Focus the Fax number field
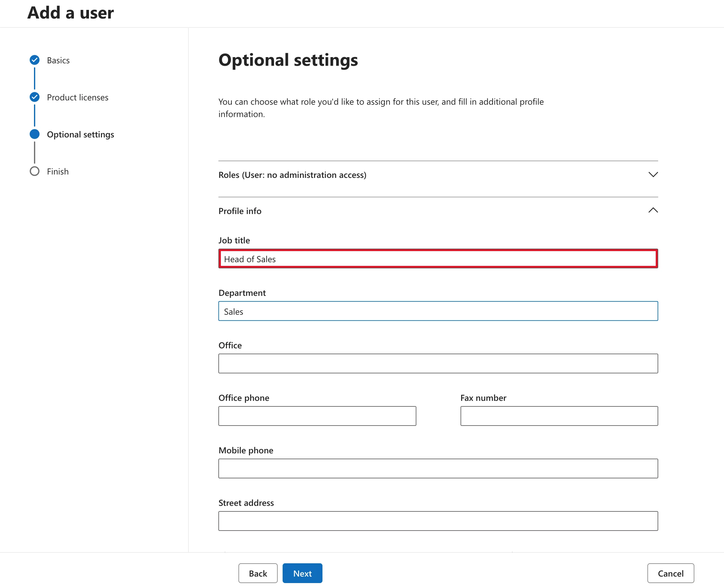 click(x=559, y=416)
